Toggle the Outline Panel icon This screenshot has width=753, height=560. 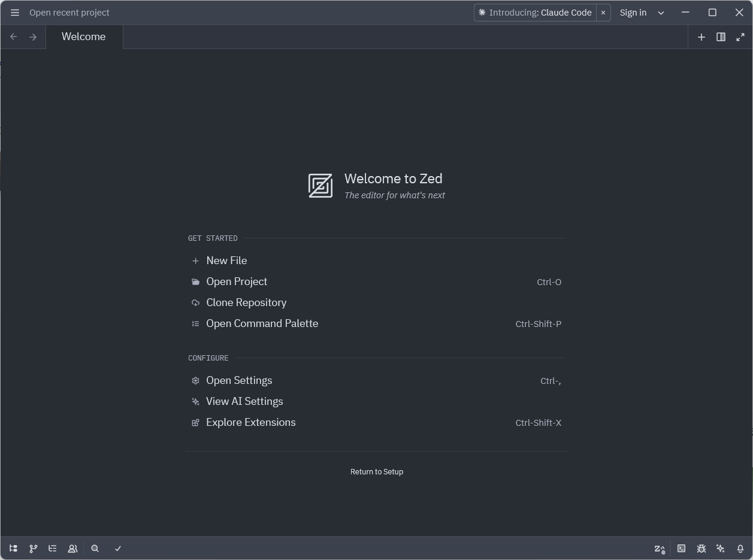(53, 549)
